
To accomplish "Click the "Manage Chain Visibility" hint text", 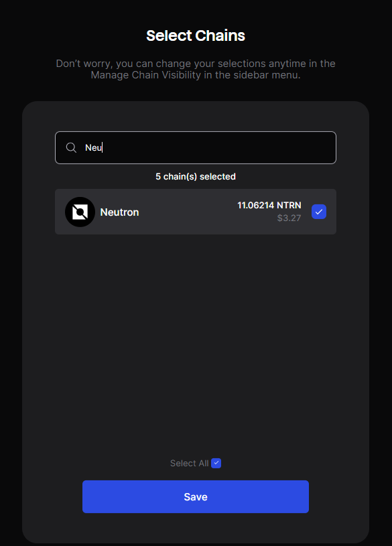I will (x=145, y=75).
